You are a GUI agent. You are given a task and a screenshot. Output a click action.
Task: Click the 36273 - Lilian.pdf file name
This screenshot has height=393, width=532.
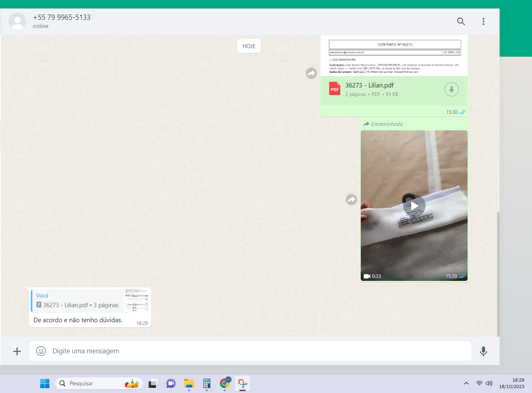pos(370,85)
